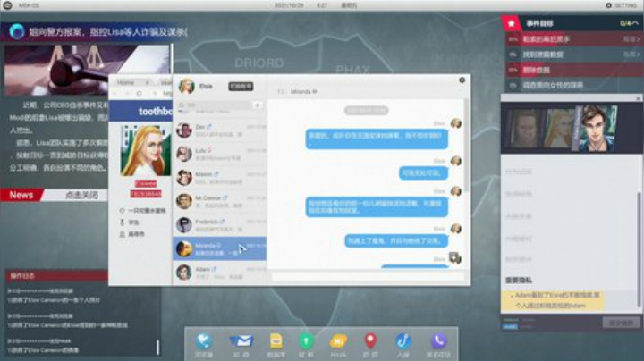Open the orange Hi chat app
This screenshot has height=361, width=644.
coord(338,341)
